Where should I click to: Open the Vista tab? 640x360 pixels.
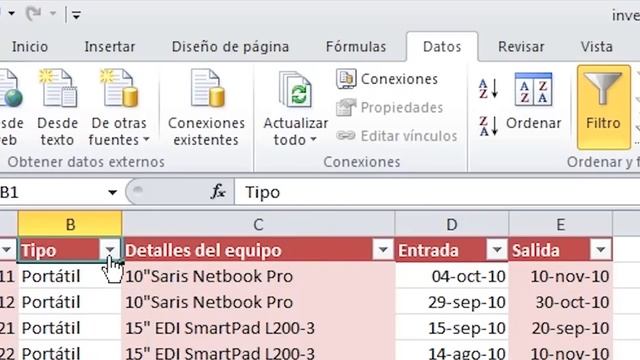(596, 47)
